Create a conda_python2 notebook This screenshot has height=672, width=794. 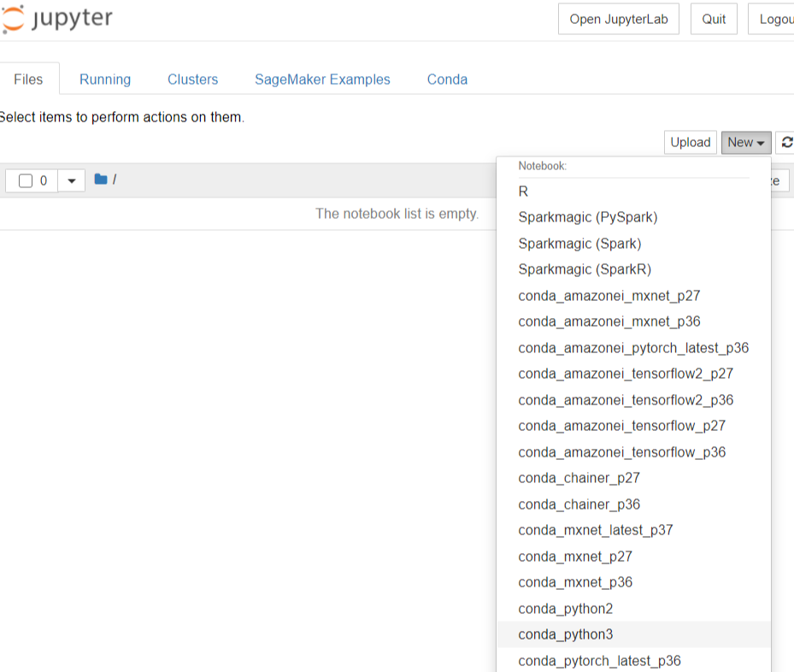633,609
